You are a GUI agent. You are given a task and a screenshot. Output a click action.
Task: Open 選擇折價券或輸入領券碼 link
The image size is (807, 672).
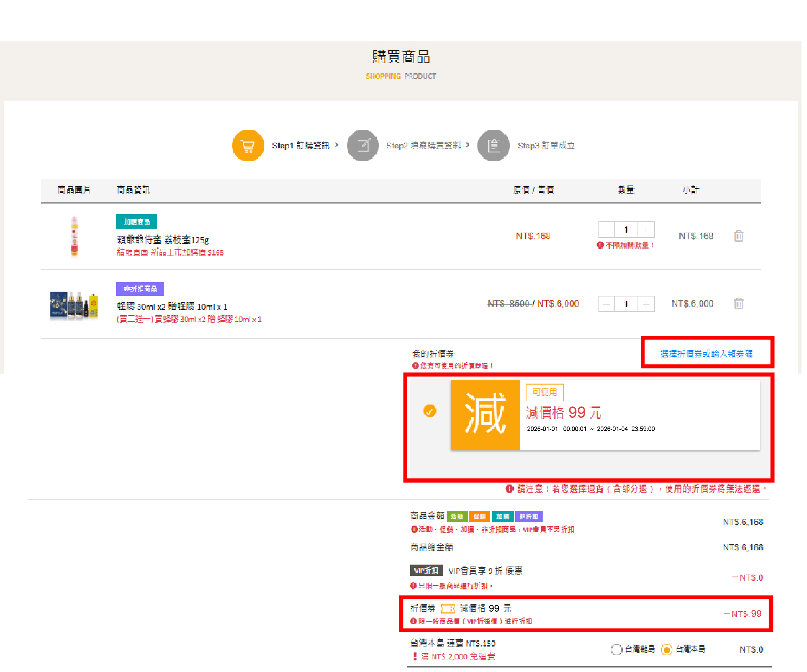click(x=706, y=354)
